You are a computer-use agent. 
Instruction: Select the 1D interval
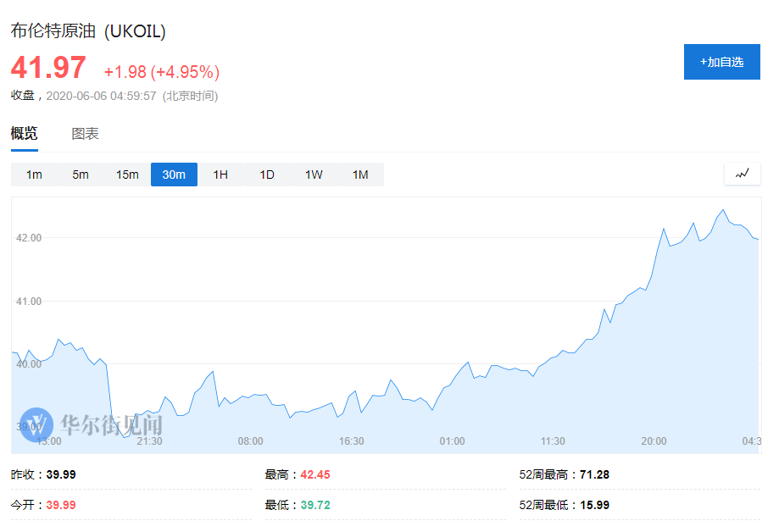(267, 175)
